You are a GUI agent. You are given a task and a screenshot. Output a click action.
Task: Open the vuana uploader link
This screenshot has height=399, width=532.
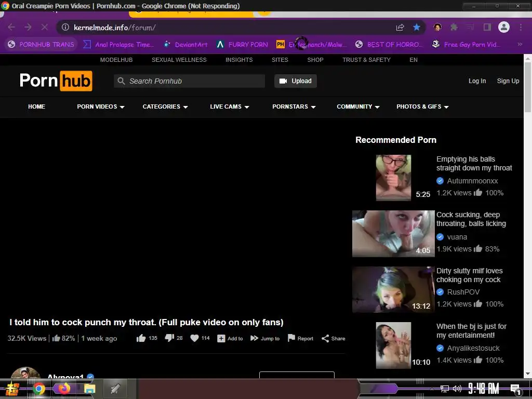(457, 237)
